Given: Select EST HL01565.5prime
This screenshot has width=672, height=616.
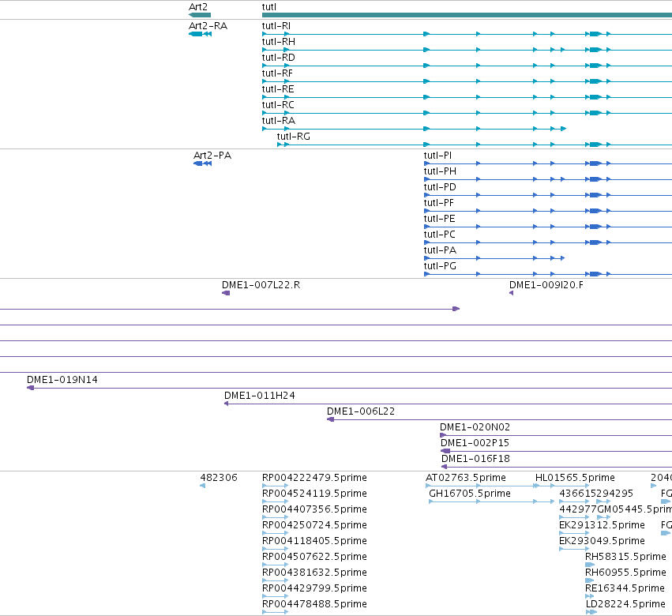Looking at the screenshot, I should coord(575,478).
